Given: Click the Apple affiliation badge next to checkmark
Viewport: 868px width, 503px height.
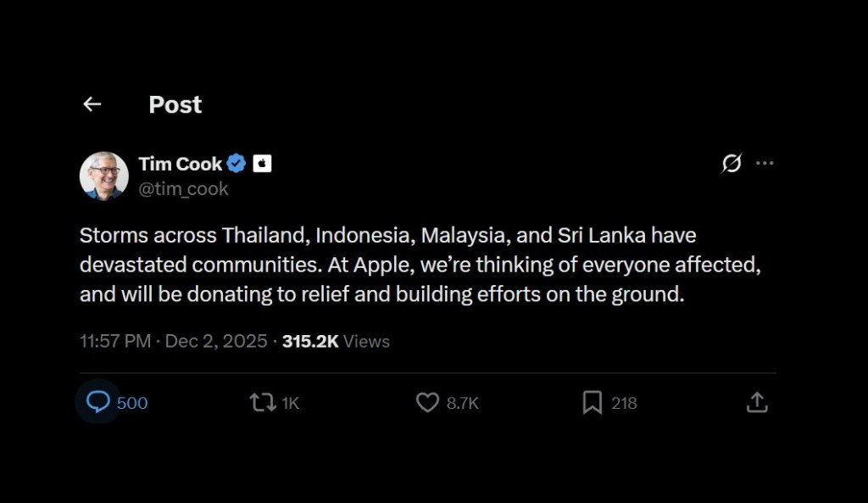Looking at the screenshot, I should (x=262, y=163).
